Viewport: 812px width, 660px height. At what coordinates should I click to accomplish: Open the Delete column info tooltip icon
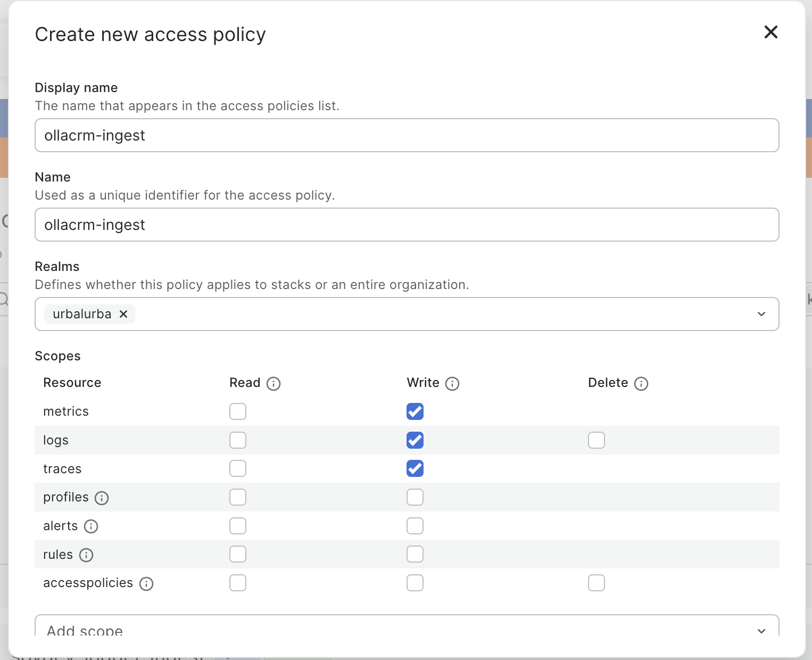pyautogui.click(x=641, y=384)
